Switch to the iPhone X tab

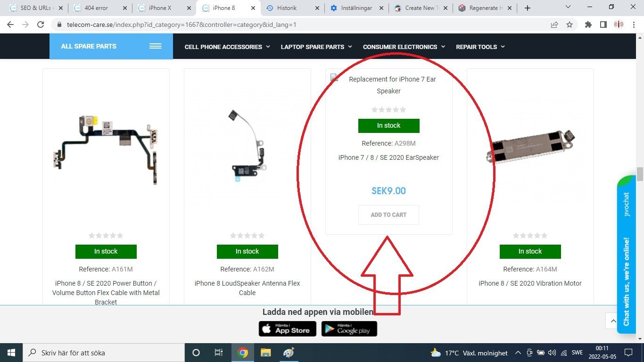tap(164, 8)
